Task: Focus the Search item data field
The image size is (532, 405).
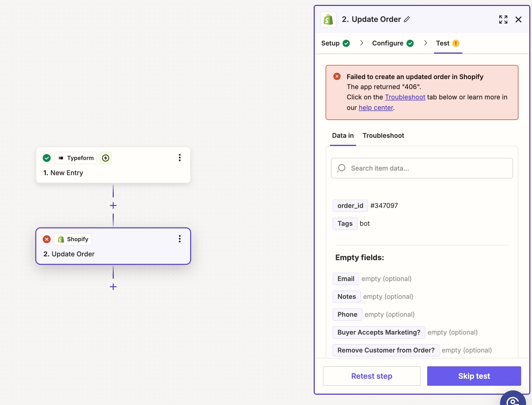Action: pos(422,168)
